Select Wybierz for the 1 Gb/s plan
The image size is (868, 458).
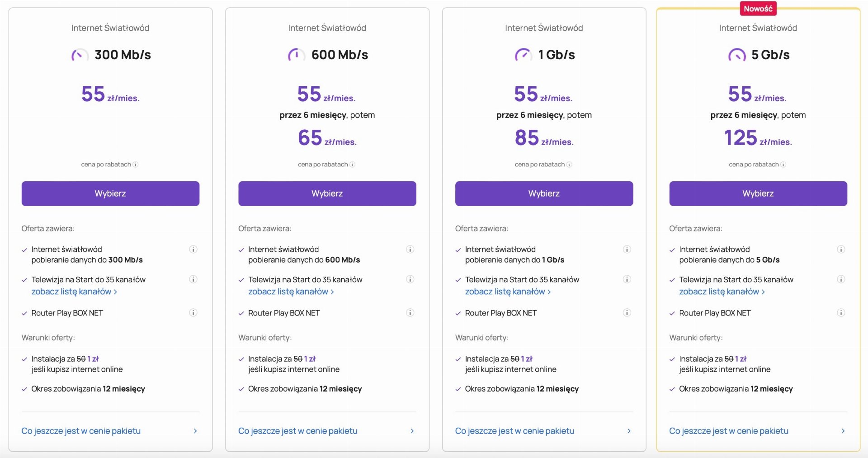[x=544, y=194]
